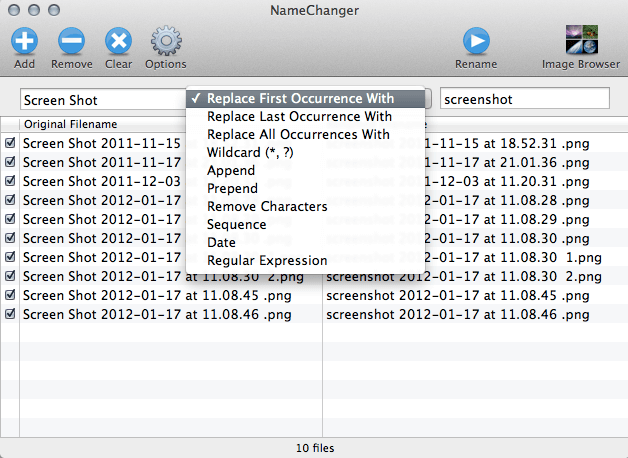Select Replace Last Occurrence With option
The height and width of the screenshot is (458, 628).
point(298,117)
